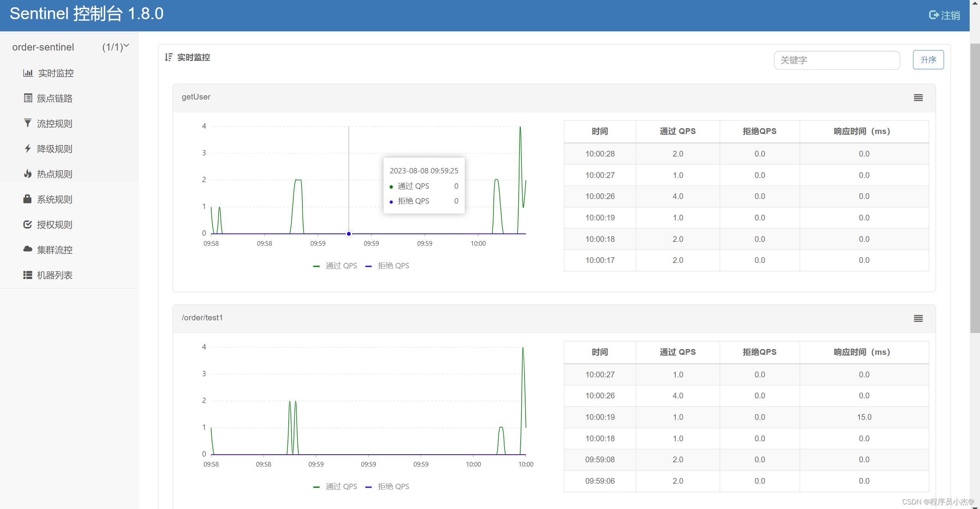980x509 pixels.
Task: Open the 集群流控 cluster flow page
Action: coord(55,250)
